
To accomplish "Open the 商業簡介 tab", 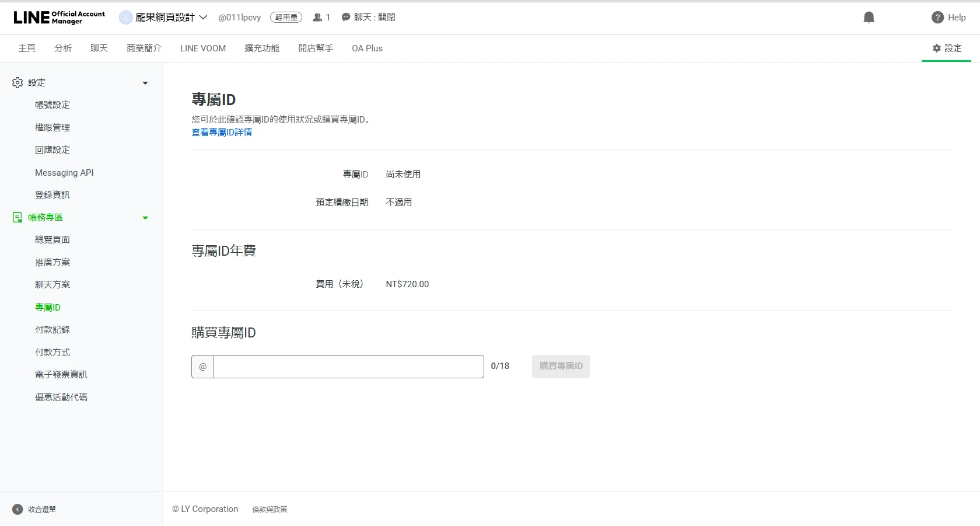I will 144,48.
